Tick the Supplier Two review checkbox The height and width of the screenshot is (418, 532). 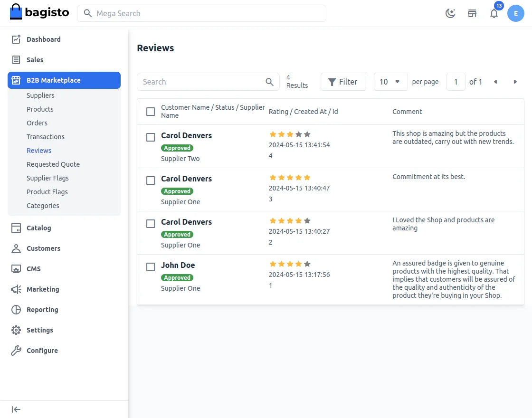pos(151,137)
